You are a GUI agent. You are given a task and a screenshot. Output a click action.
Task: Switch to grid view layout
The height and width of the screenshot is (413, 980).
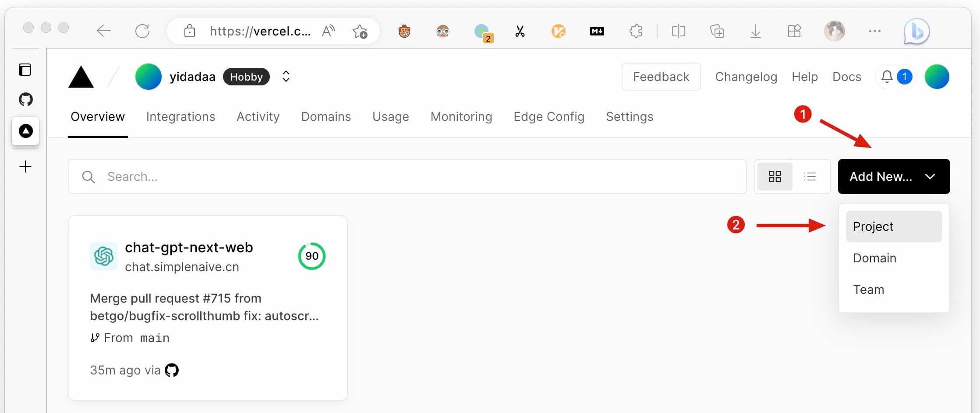coord(775,176)
